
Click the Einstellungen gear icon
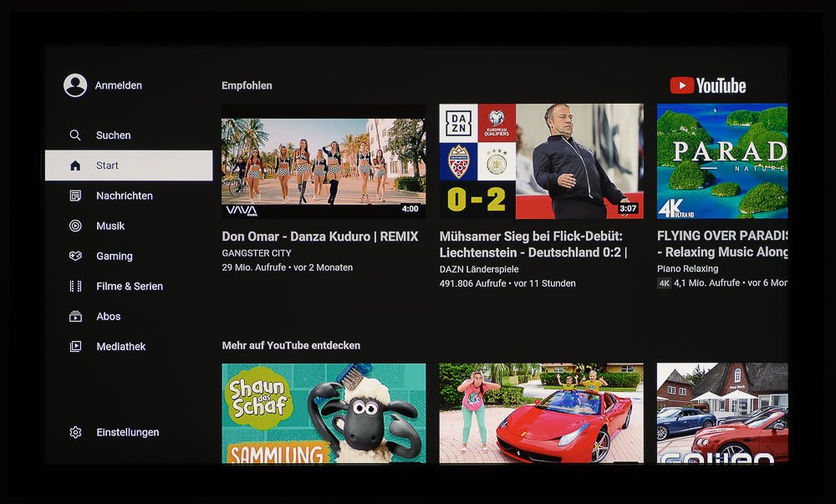[x=75, y=432]
